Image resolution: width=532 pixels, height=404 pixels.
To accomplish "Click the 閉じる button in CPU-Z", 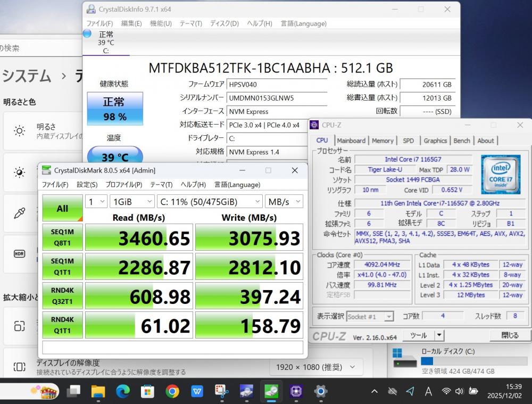I will coord(510,335).
